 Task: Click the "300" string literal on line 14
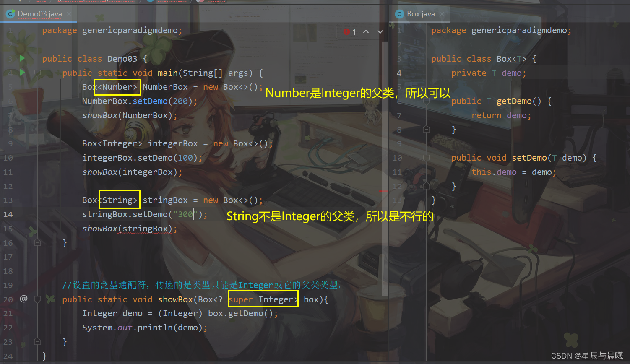click(x=185, y=214)
